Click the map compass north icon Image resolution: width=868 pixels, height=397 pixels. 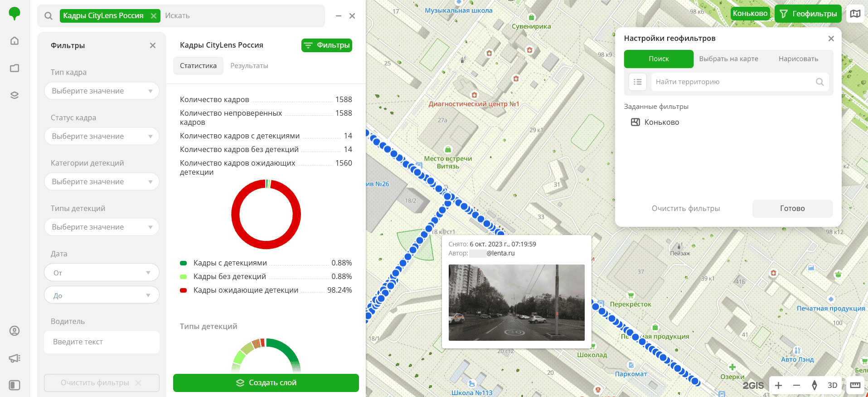point(815,385)
